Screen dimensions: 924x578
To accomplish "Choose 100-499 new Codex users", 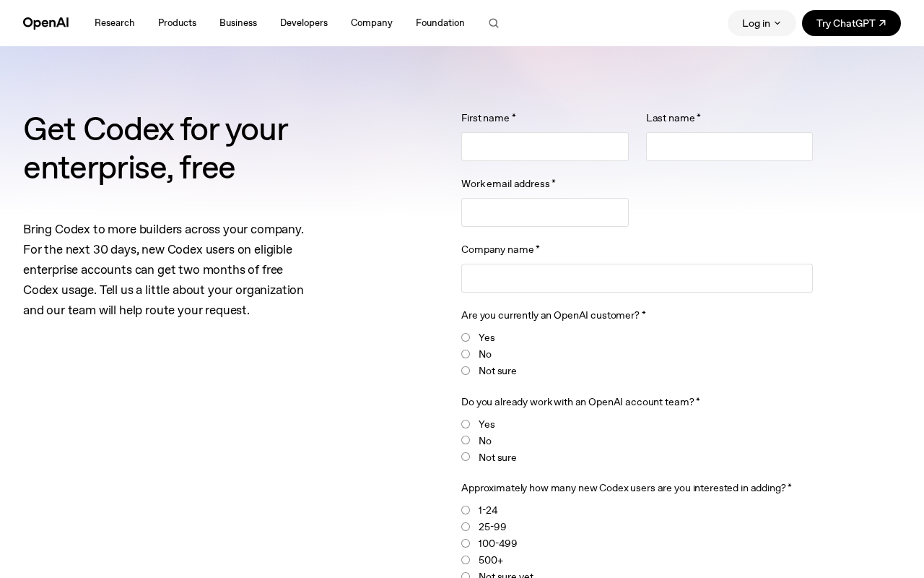I will click(466, 543).
